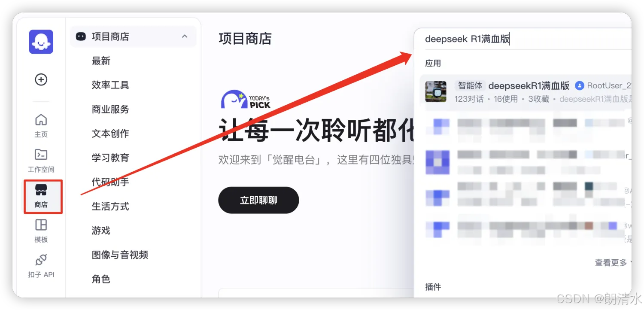Click the 插件 section label in results
This screenshot has width=644, height=310.
433,287
